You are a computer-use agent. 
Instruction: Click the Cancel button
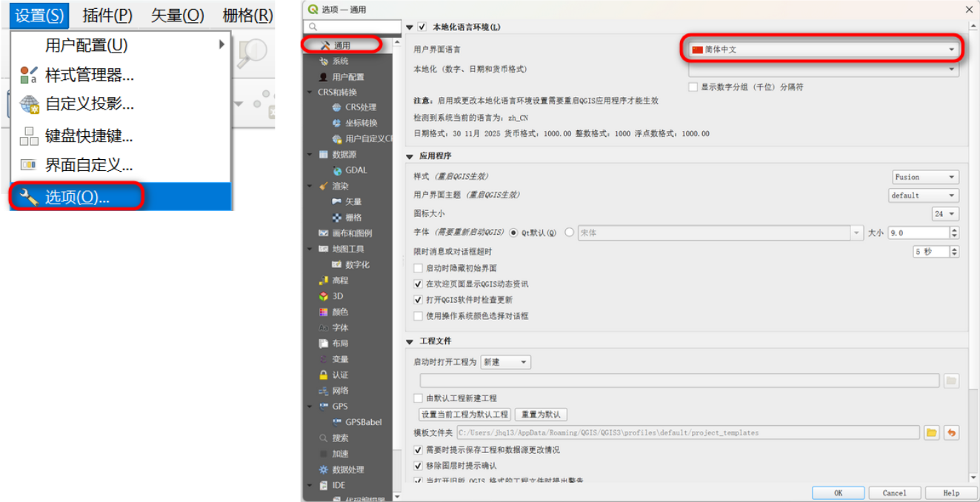click(x=894, y=493)
